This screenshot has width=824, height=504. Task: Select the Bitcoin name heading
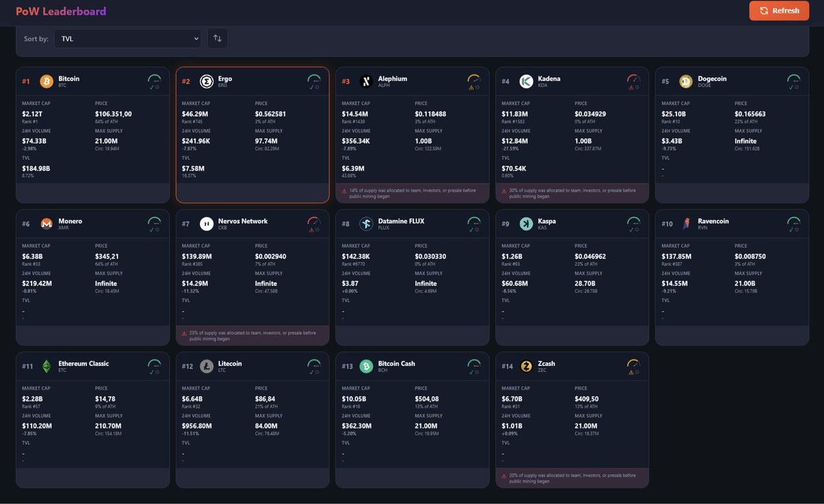tap(69, 78)
